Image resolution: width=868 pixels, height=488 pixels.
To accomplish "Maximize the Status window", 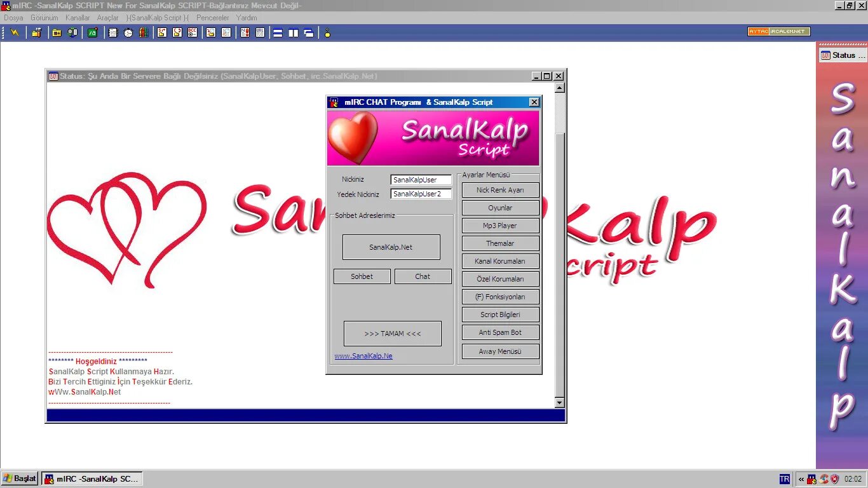I will coord(547,76).
